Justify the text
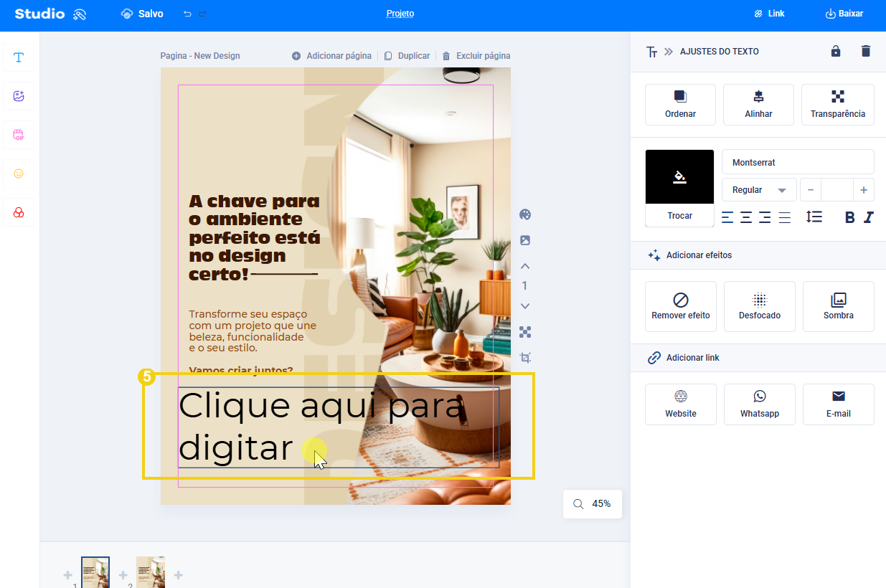Image resolution: width=886 pixels, height=588 pixels. (784, 217)
